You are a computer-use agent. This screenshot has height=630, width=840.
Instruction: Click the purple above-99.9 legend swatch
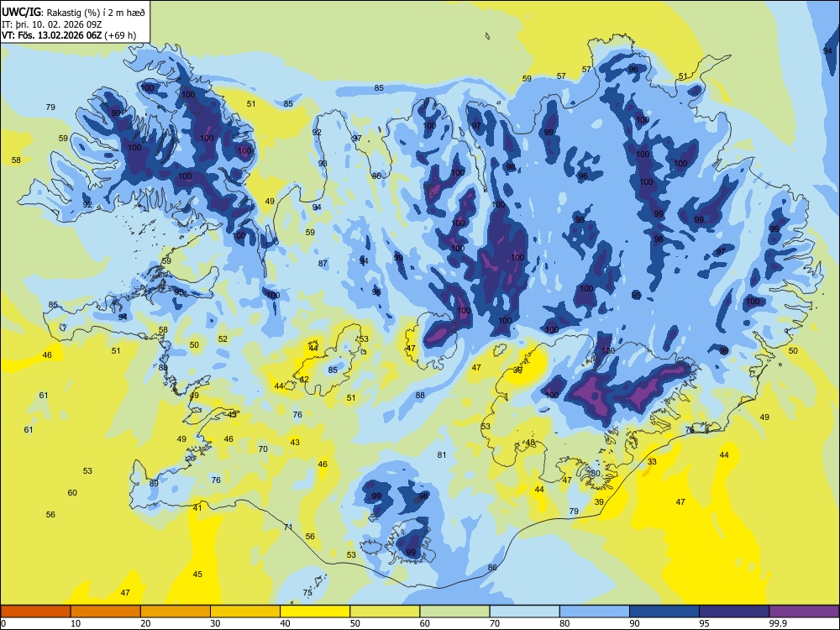click(x=804, y=612)
